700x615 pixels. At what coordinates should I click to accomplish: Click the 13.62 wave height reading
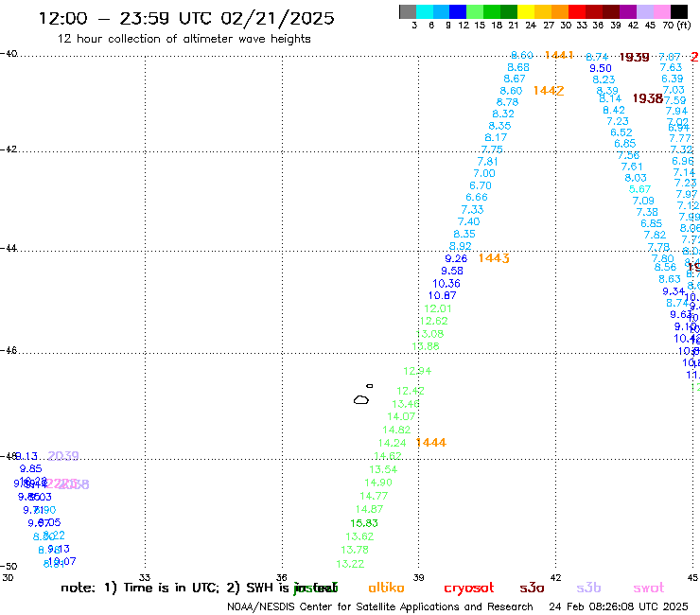click(359, 536)
